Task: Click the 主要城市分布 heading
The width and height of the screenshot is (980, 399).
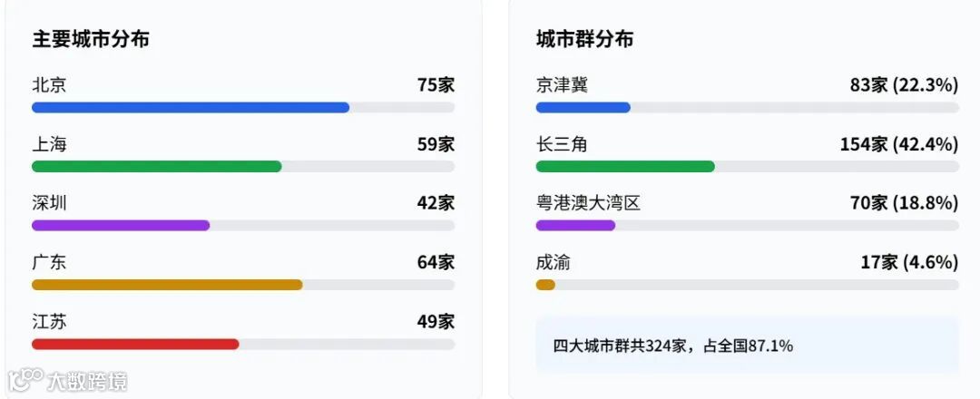Action: [91, 39]
